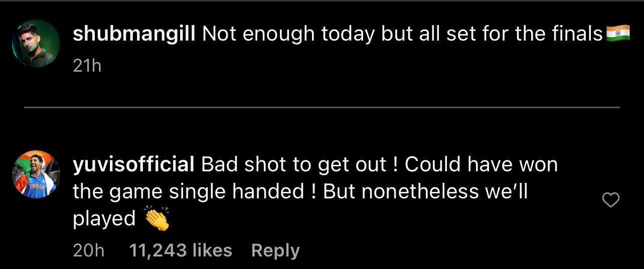Click the horizontal divider below the caption
Viewport: 644px width, 269px height.
(x=322, y=107)
